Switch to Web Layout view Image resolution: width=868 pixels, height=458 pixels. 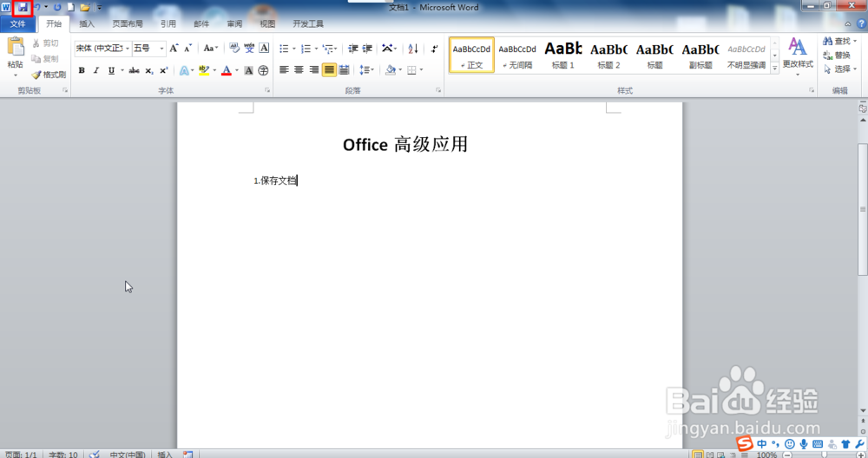[x=721, y=455]
